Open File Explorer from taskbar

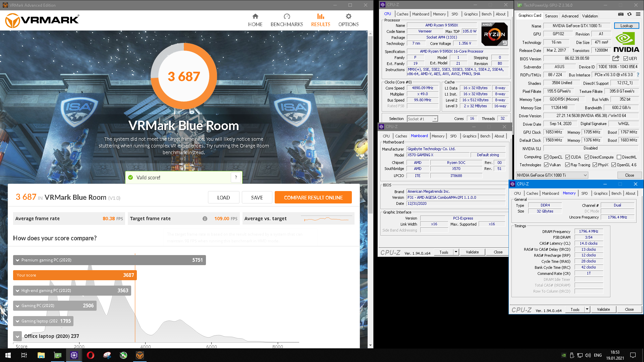tap(41, 355)
